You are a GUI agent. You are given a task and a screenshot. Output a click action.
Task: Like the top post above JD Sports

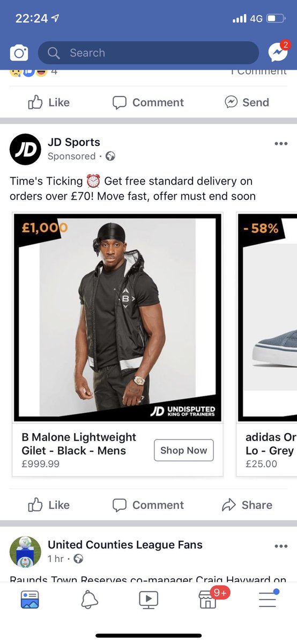tap(49, 103)
